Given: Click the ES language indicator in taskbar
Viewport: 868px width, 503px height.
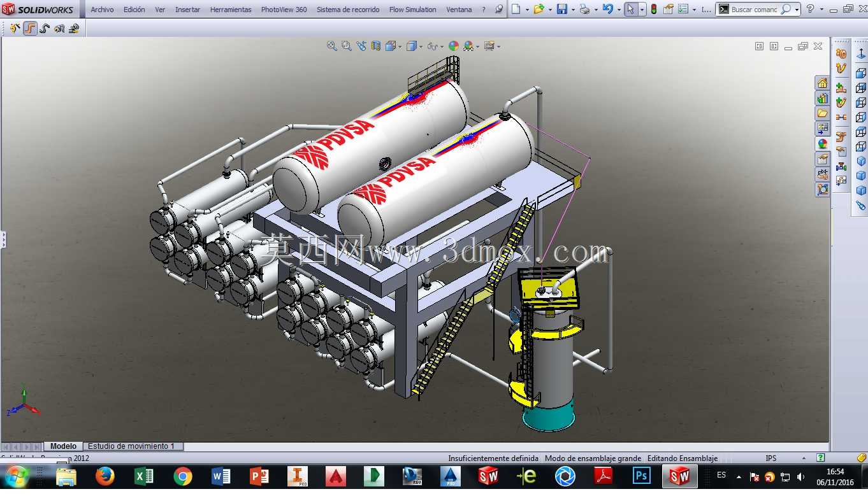Looking at the screenshot, I should tap(721, 475).
